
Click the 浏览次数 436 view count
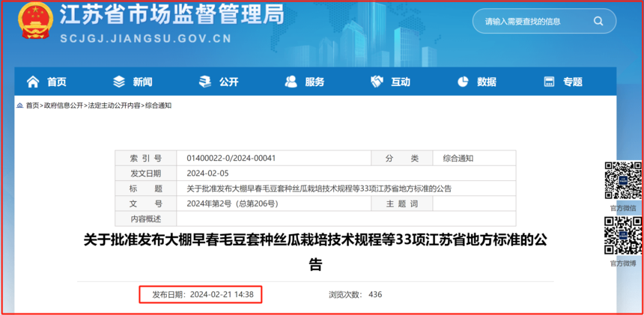tap(355, 294)
